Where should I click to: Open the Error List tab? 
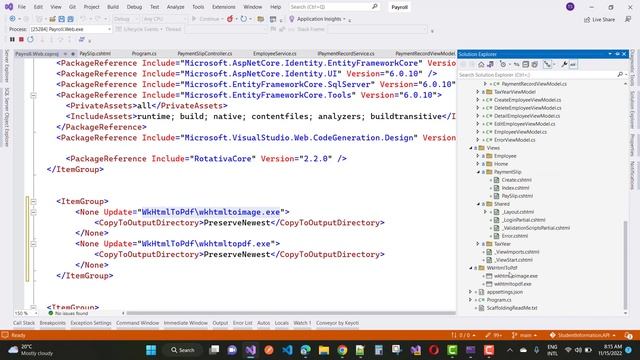pos(242,323)
